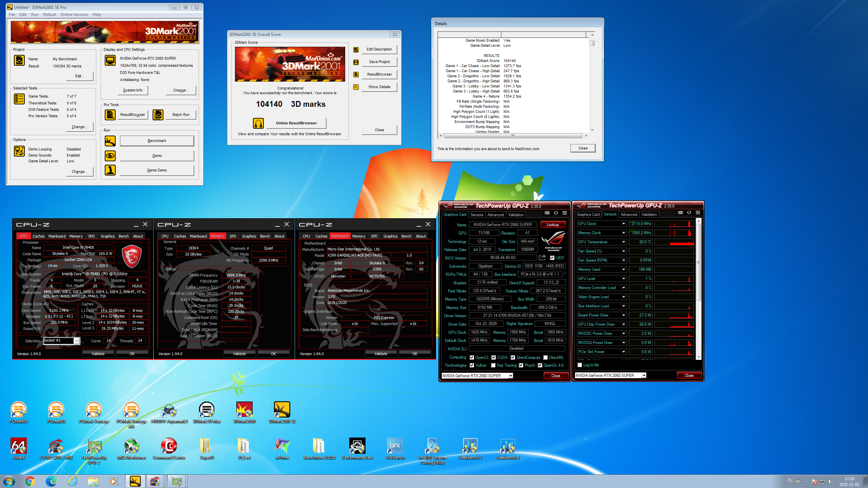Image resolution: width=868 pixels, height=488 pixels.
Task: Open the 3DMark2001 SE desktop shortcut
Action: tap(282, 412)
